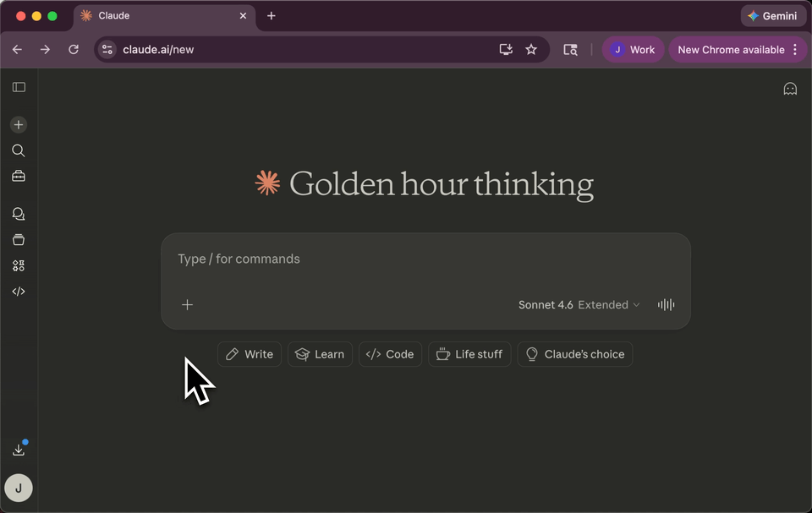Open recent chats with the speech bubble icon

19,214
